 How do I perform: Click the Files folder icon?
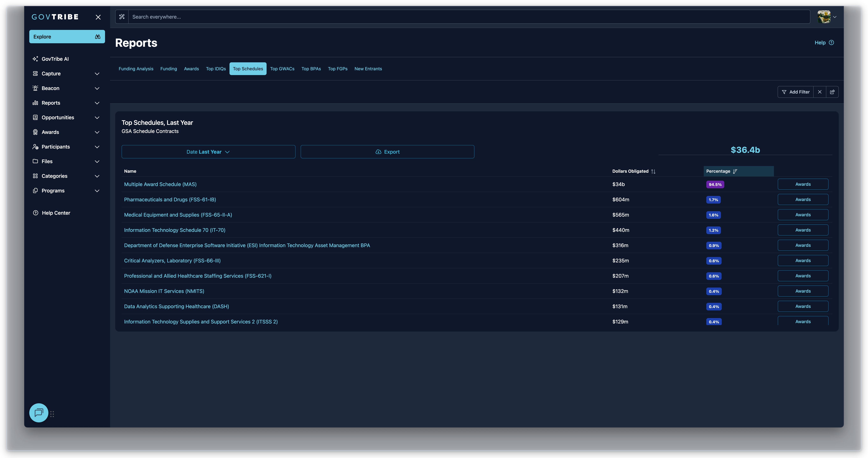35,161
